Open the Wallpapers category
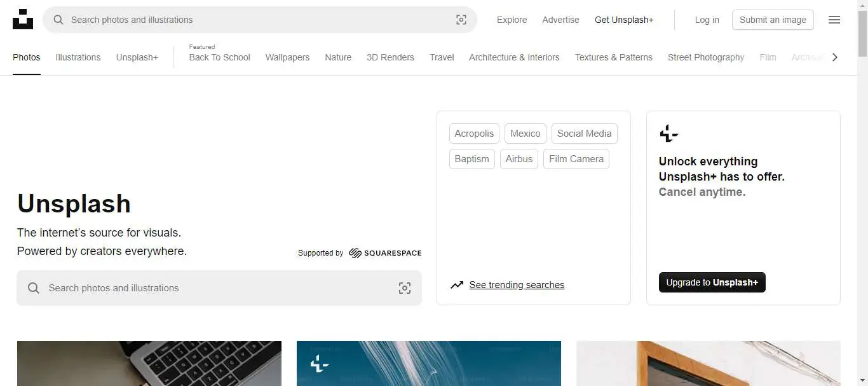Viewport: 868px width, 386px height. [287, 57]
